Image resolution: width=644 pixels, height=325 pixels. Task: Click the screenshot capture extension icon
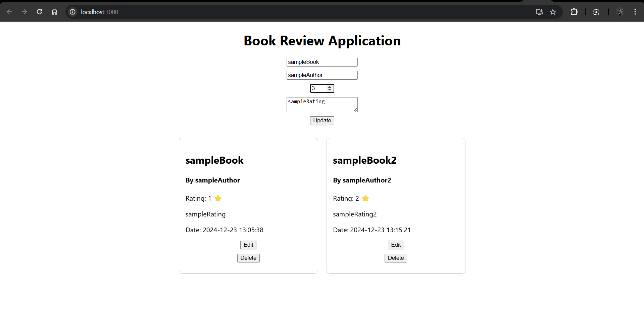596,12
